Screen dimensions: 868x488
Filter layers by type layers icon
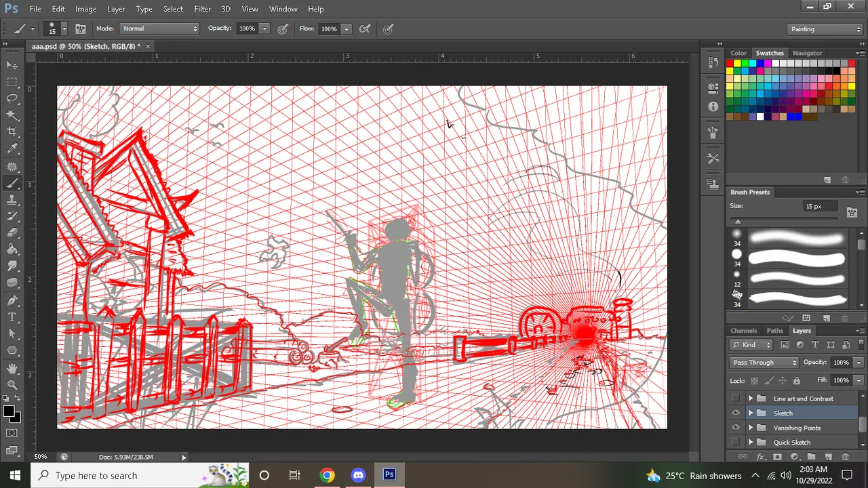pos(815,345)
